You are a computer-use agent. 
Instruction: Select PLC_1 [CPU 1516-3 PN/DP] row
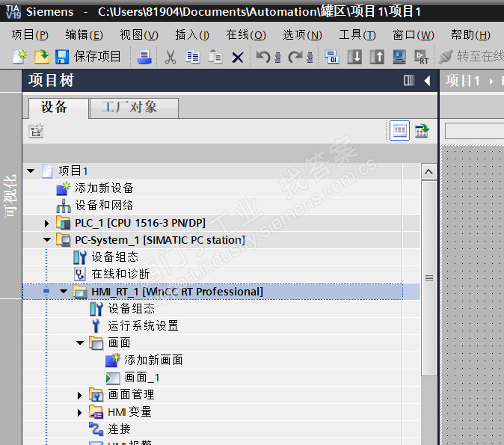pos(212,223)
